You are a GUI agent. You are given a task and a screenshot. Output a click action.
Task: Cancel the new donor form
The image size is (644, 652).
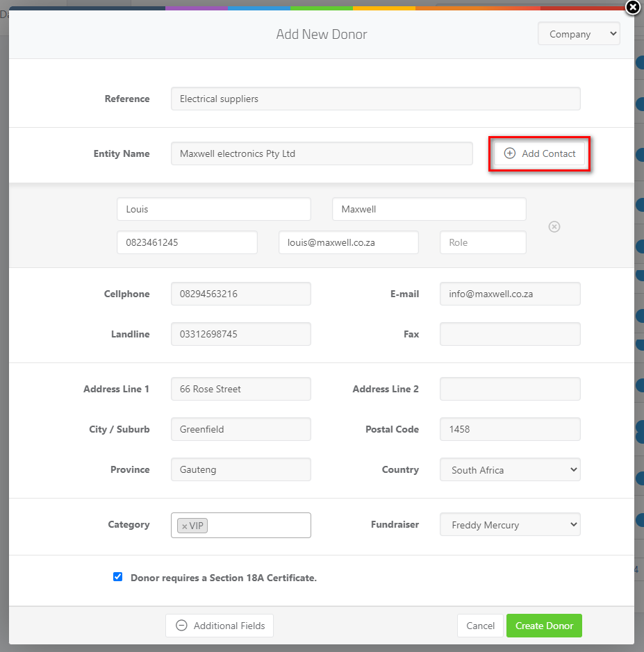(x=480, y=626)
